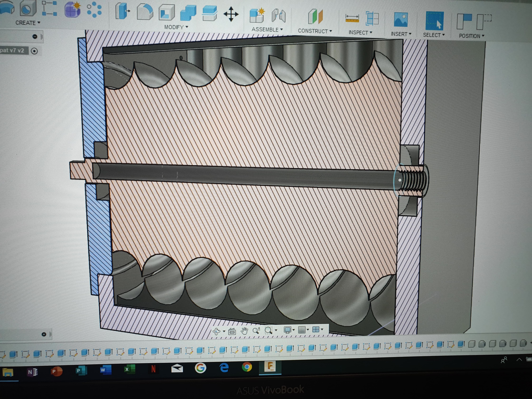The image size is (532, 399).
Task: Select the Measure ruler tool
Action: pyautogui.click(x=352, y=18)
